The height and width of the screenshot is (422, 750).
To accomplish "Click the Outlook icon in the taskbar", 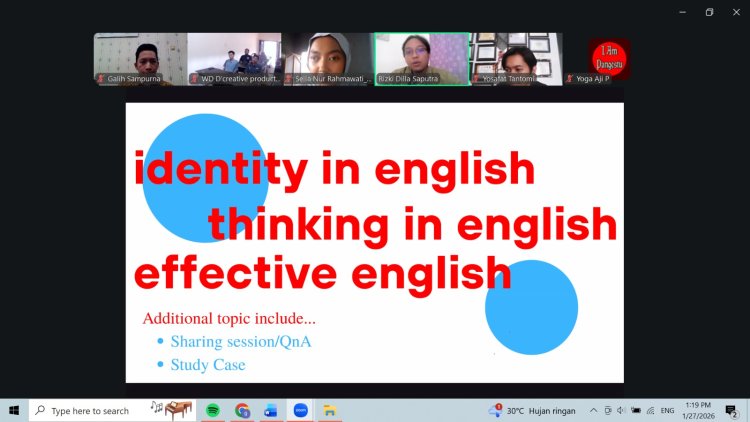I will tap(270, 410).
